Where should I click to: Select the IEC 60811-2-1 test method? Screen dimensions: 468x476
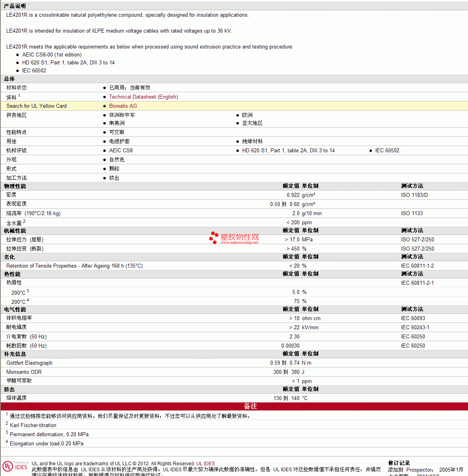(418, 283)
